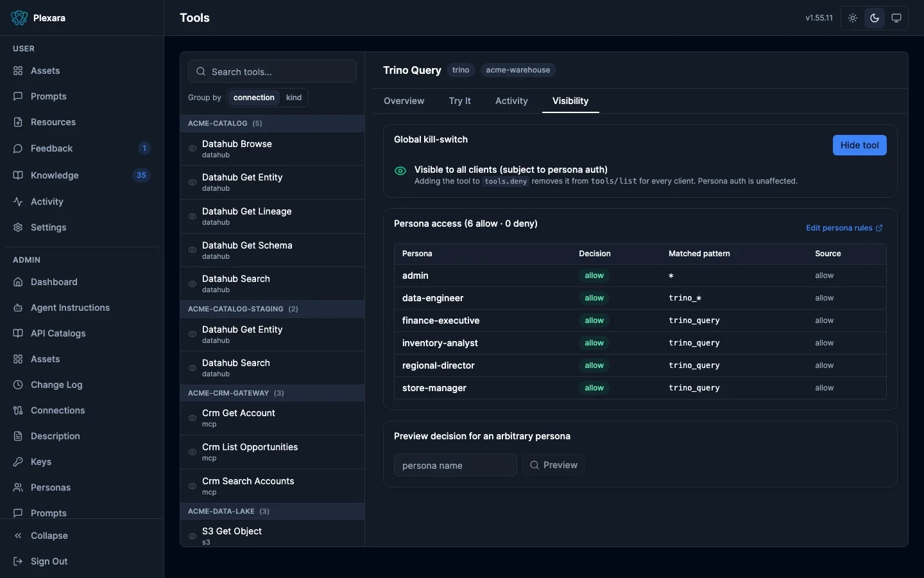Open user Assets via its grid icon
Viewport: 924px width, 578px height.
pyautogui.click(x=18, y=71)
